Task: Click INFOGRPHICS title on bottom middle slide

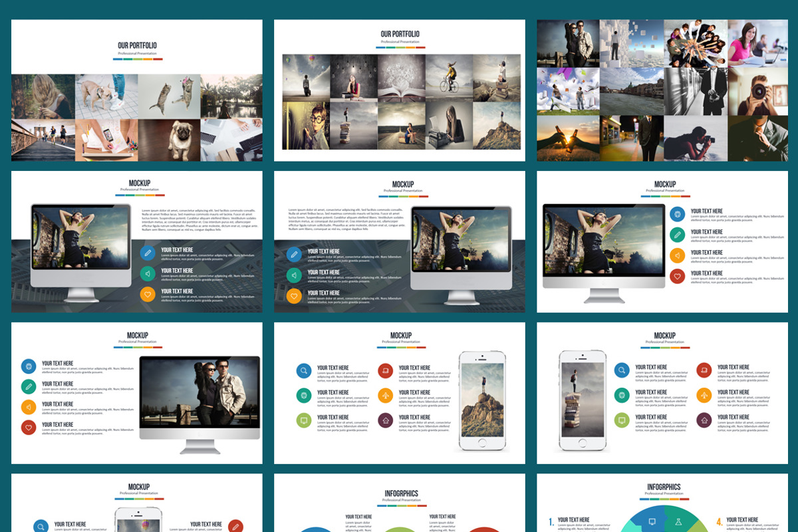Action: 402,493
